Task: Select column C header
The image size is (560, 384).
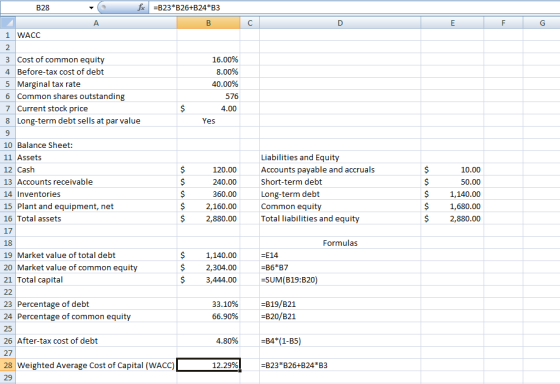Action: [250, 23]
